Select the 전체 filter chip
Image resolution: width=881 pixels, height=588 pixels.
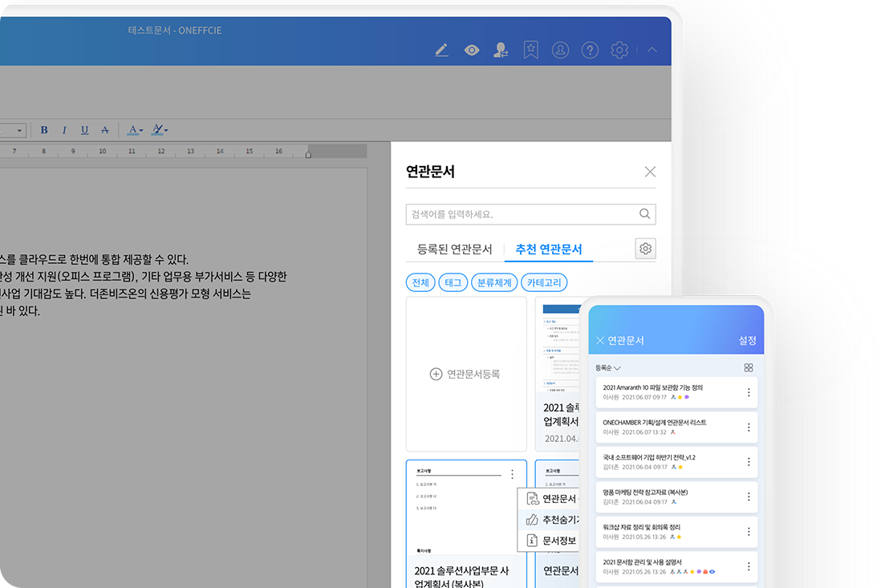pyautogui.click(x=420, y=282)
